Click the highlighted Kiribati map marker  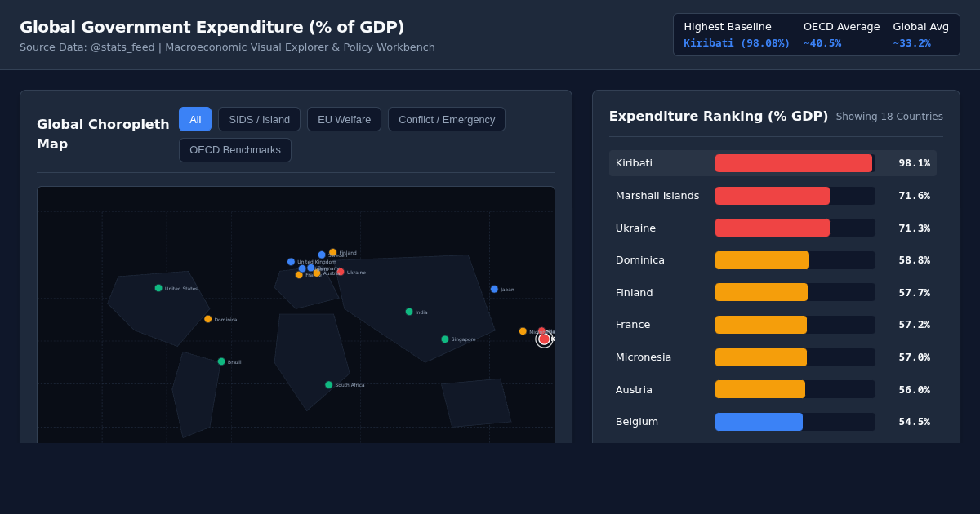coord(544,339)
